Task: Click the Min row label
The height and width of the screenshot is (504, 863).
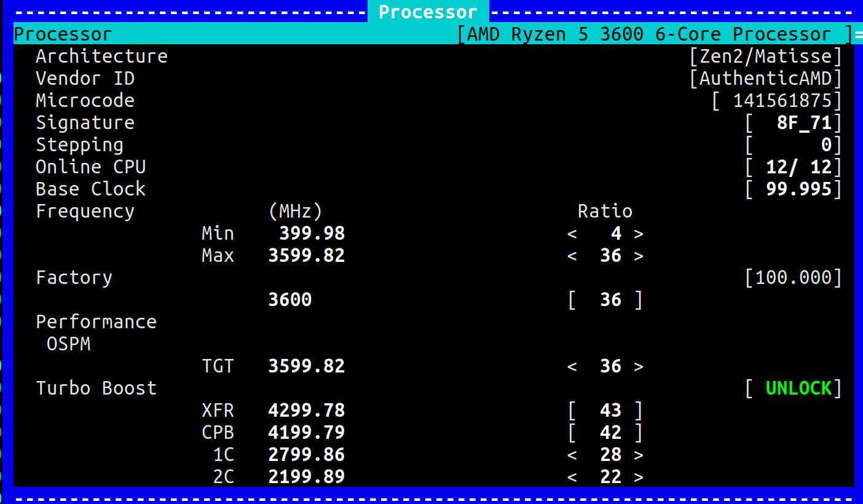Action: [218, 234]
